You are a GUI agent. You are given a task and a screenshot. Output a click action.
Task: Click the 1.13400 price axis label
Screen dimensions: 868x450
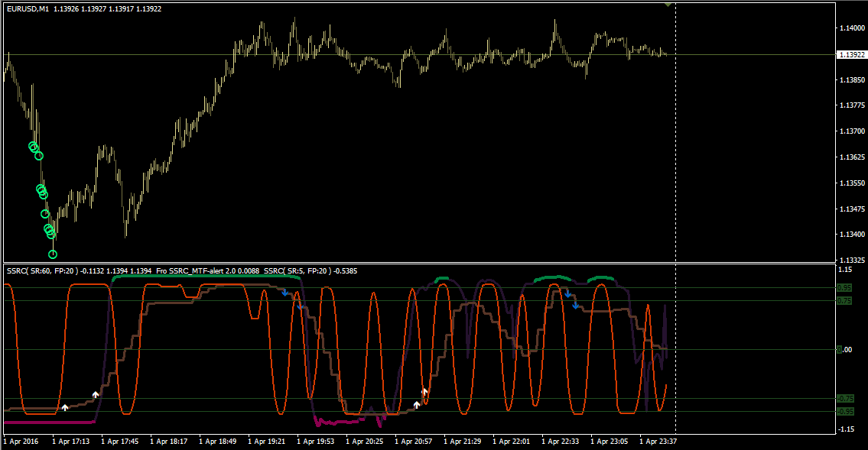coord(852,235)
